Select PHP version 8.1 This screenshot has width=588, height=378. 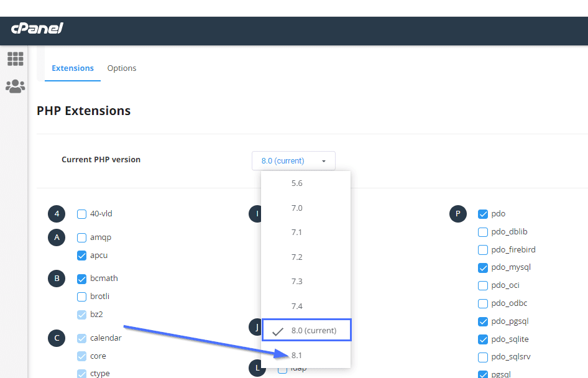tap(306, 355)
